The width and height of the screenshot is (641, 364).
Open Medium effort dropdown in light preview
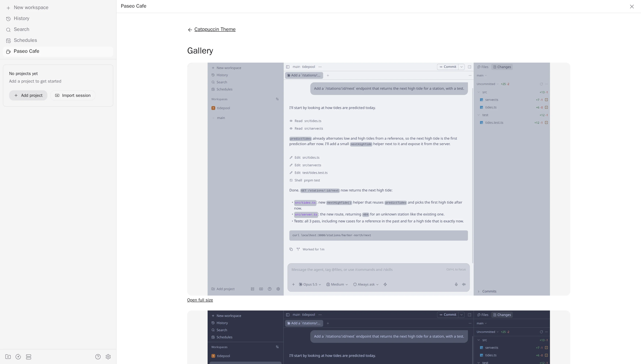tap(337, 284)
